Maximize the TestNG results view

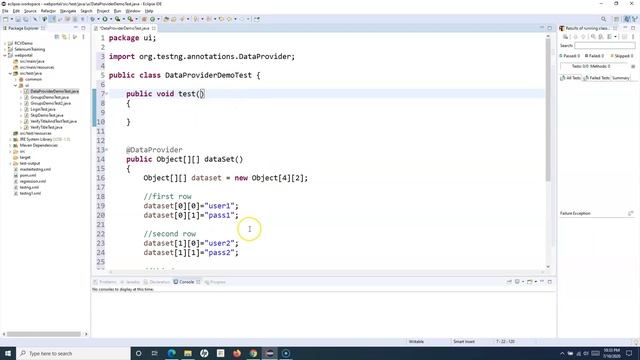click(x=633, y=28)
